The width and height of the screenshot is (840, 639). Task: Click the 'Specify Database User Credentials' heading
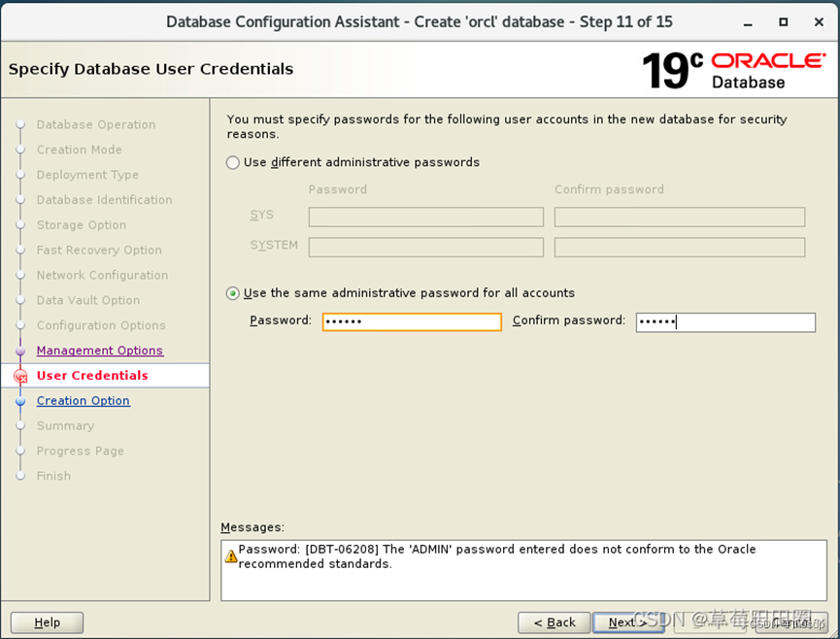(x=151, y=69)
